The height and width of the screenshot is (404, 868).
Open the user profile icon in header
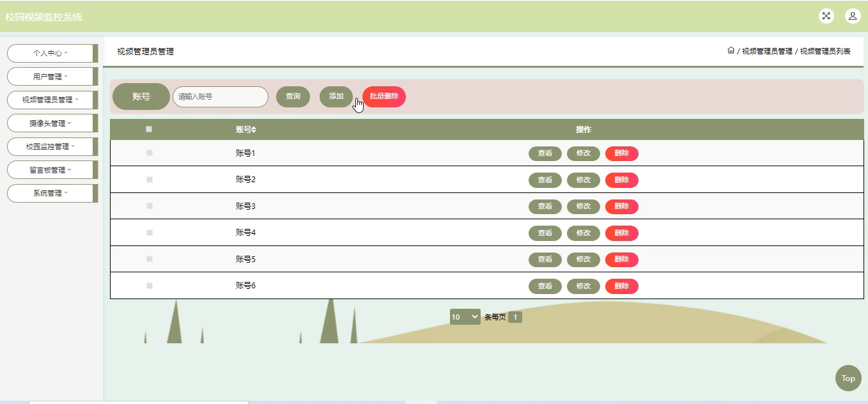(853, 17)
